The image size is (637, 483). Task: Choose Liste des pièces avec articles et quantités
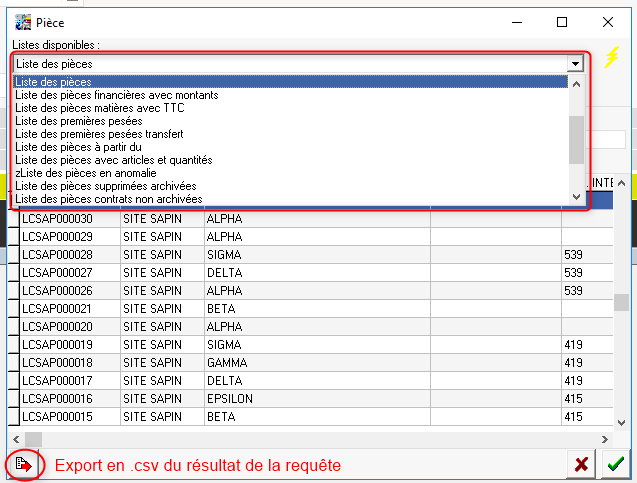coord(114,160)
